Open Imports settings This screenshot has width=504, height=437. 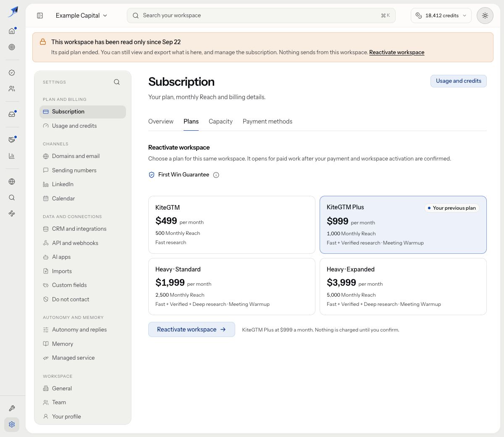click(83, 271)
